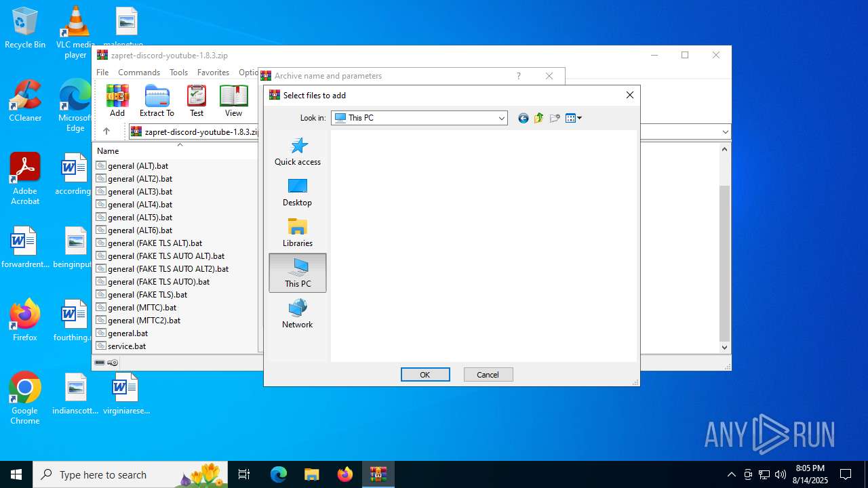
Task: Click WinRAR address bar dropdown arrow
Action: pos(726,132)
